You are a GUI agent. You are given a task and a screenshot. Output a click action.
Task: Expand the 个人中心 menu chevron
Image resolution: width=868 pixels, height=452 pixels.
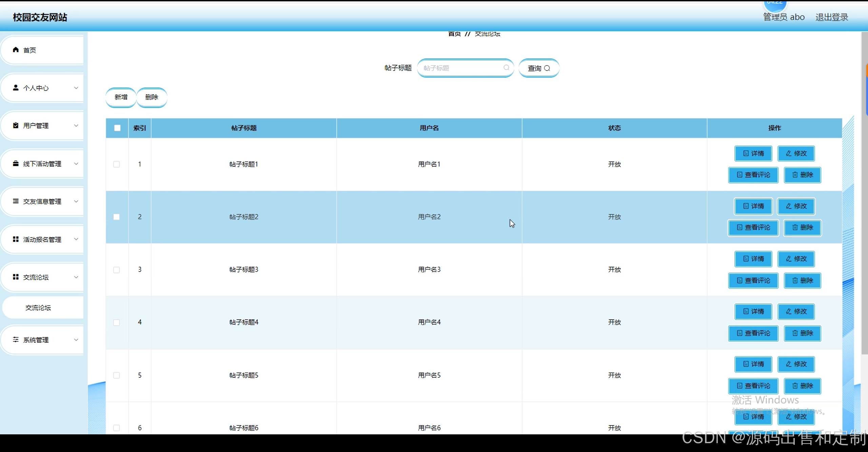pos(76,88)
